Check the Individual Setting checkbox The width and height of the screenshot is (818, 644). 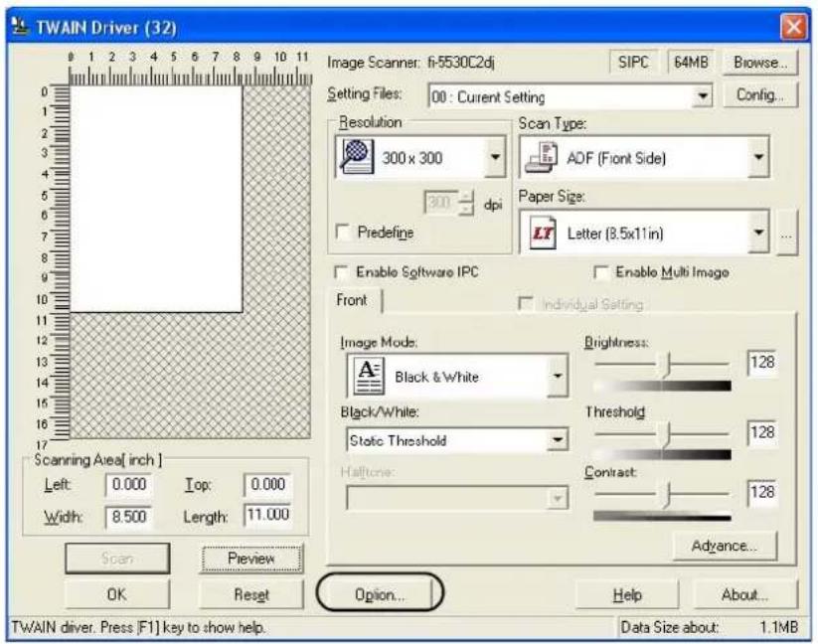click(526, 303)
